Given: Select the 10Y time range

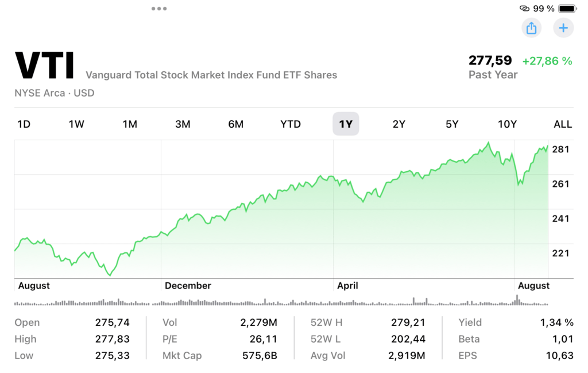Looking at the screenshot, I should point(507,124).
